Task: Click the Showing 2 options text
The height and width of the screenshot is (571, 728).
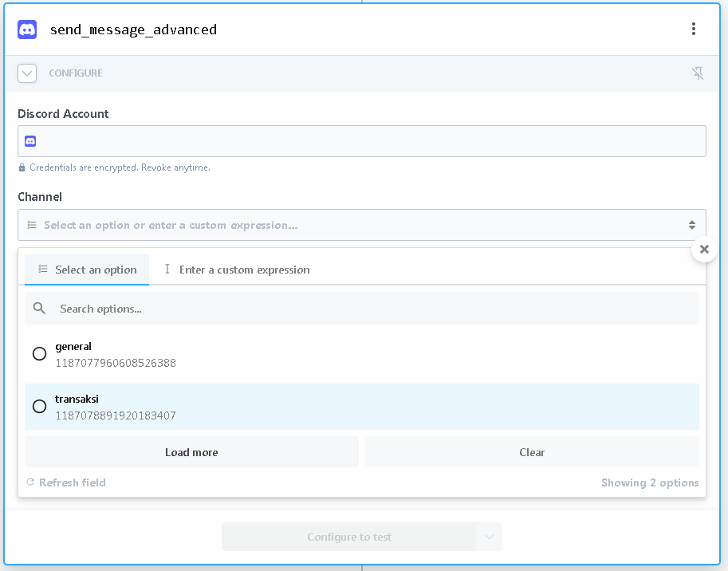Action: click(650, 482)
